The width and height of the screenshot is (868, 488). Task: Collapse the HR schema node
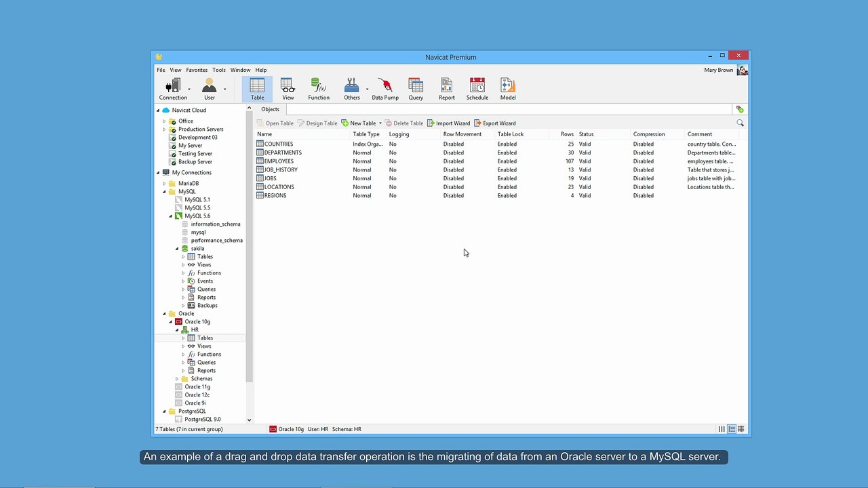(x=177, y=330)
